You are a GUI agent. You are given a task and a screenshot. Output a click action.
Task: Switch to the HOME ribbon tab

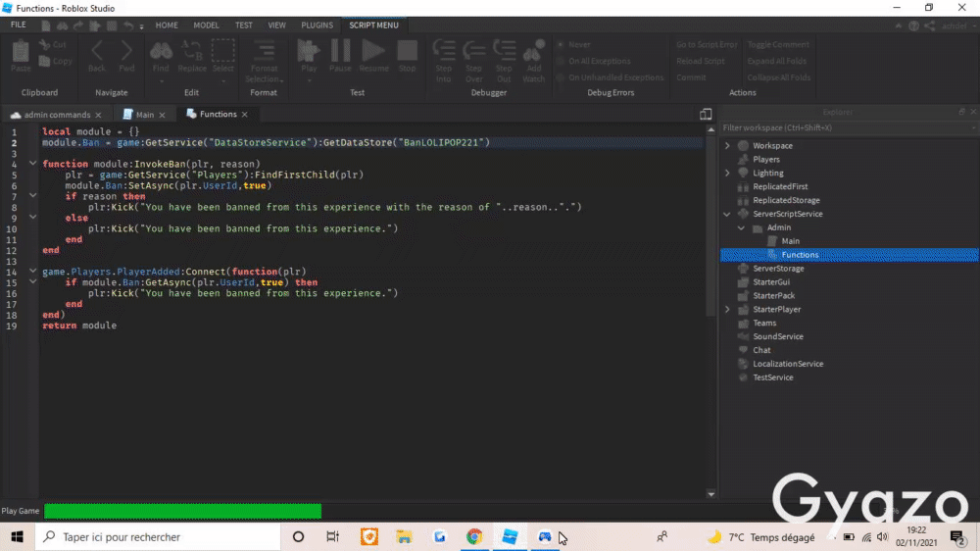tap(167, 25)
